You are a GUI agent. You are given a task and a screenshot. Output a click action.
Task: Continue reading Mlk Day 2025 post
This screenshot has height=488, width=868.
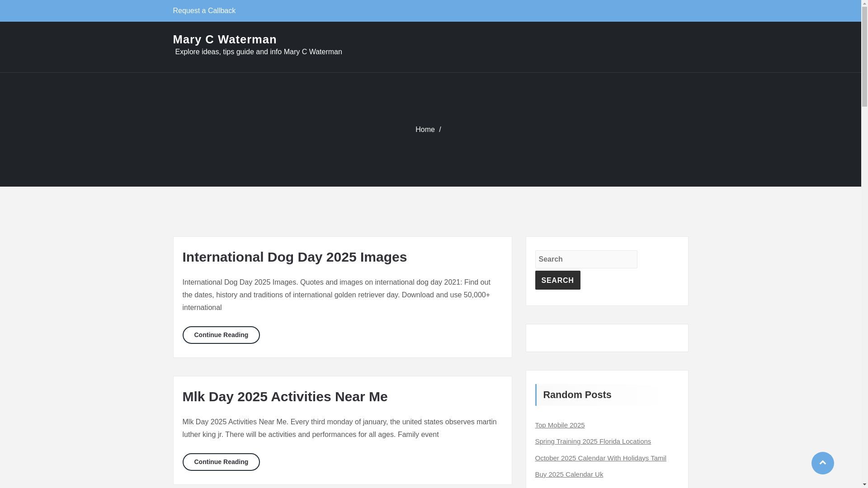pos(221,462)
